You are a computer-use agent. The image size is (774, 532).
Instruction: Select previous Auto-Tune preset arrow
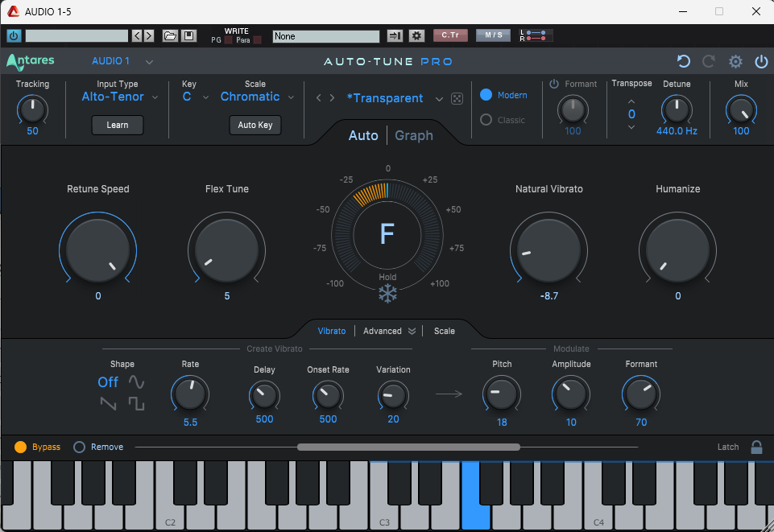pos(319,98)
